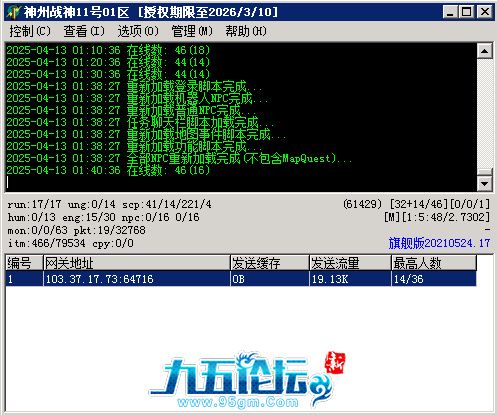This screenshot has width=497, height=415.
Task: Select gateway row 103.37.17.73:64716
Action: 241,279
